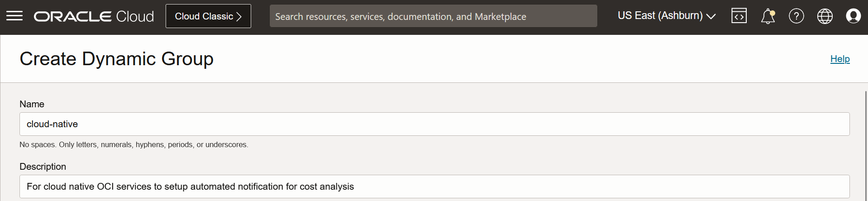Click the question mark help icon
This screenshot has height=201, width=868.
click(796, 16)
